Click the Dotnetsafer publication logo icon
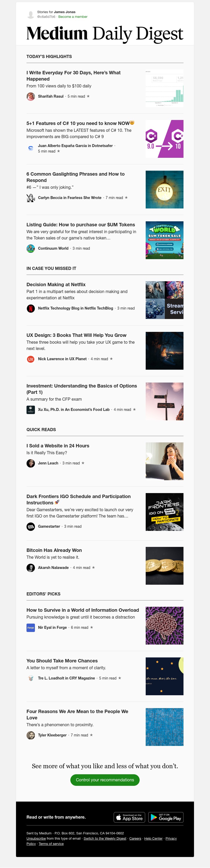 (31, 148)
